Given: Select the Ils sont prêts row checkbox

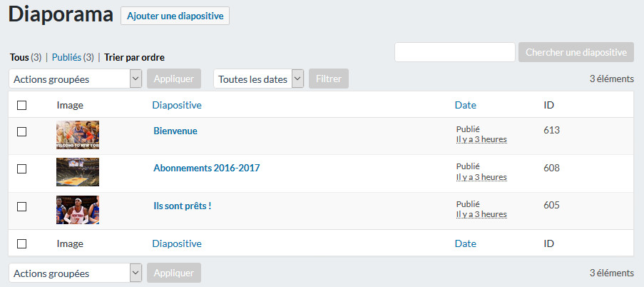Looking at the screenshot, I should [22, 206].
